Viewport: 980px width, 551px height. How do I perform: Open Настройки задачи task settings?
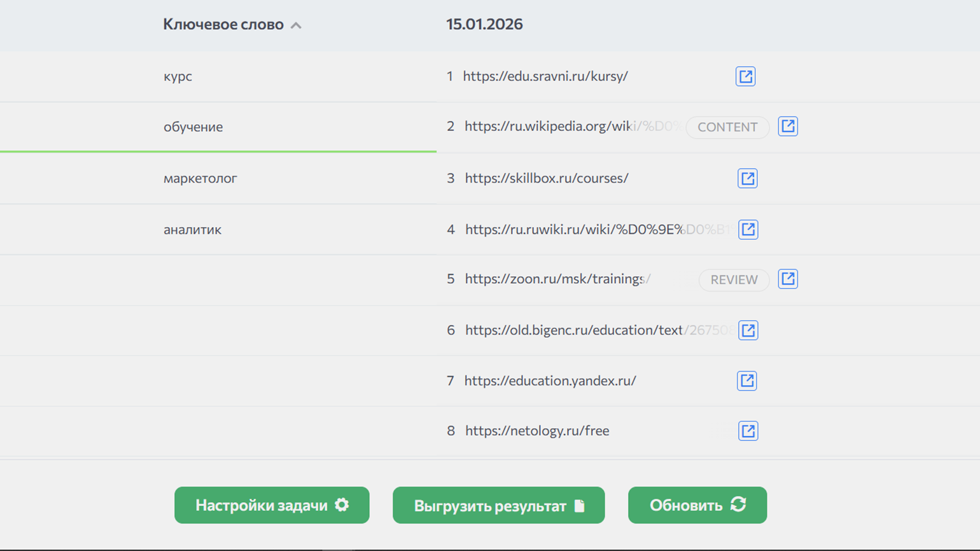coord(272,505)
